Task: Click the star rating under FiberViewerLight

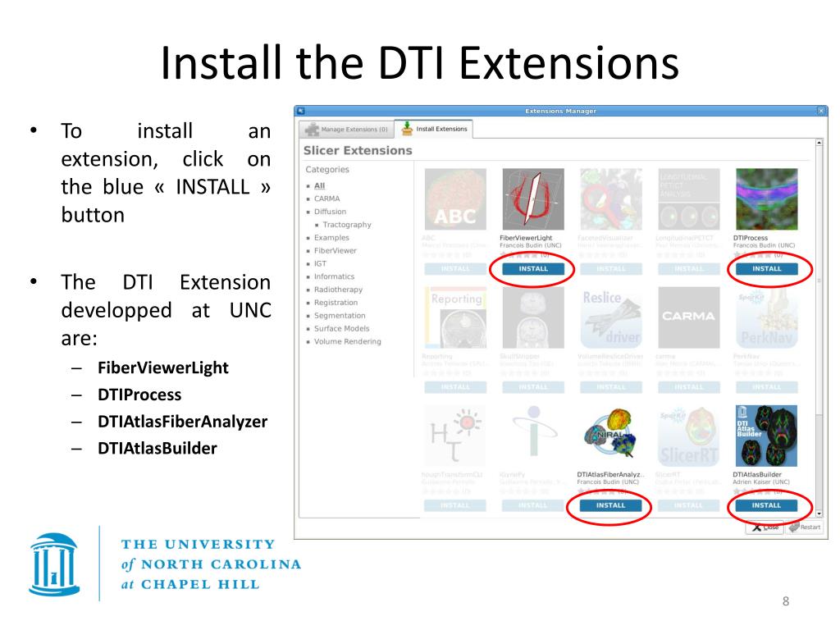Action: point(518,256)
